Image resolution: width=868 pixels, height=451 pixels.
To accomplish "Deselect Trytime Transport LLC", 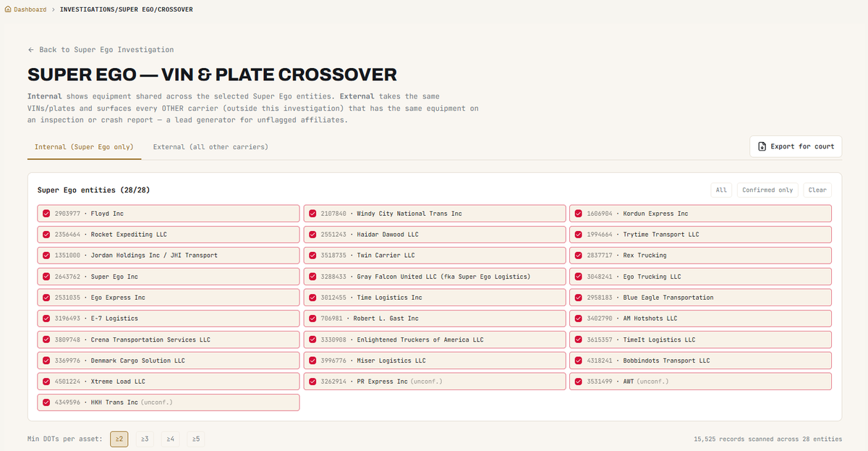I will 700,235.
